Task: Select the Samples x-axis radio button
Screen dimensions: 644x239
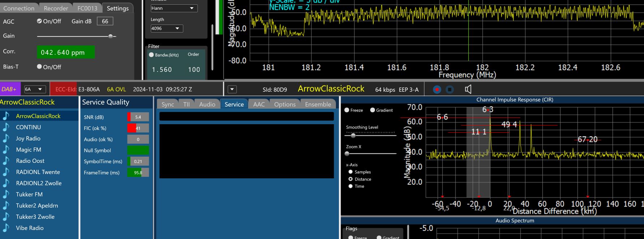Action: (x=350, y=172)
